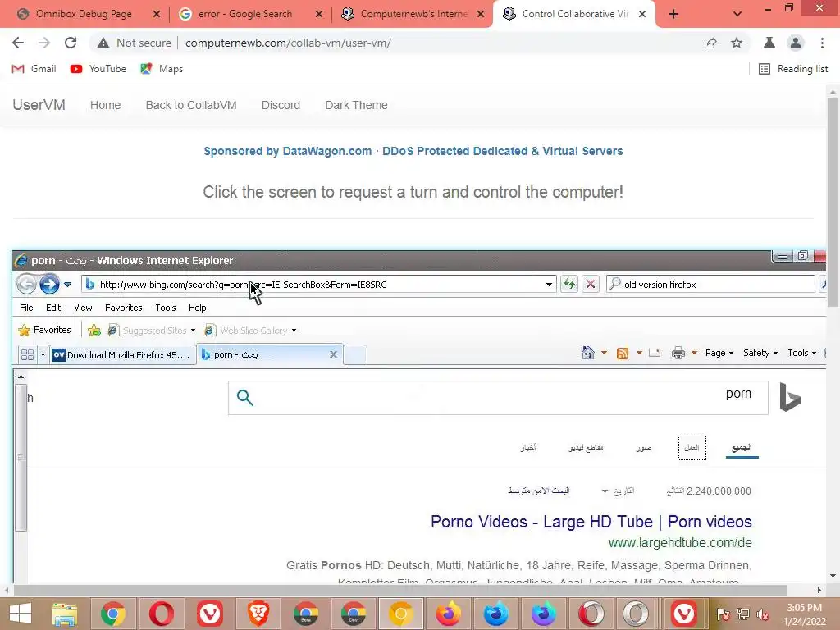The height and width of the screenshot is (630, 840).
Task: Open new Chrome tab with plus button
Action: point(673,14)
